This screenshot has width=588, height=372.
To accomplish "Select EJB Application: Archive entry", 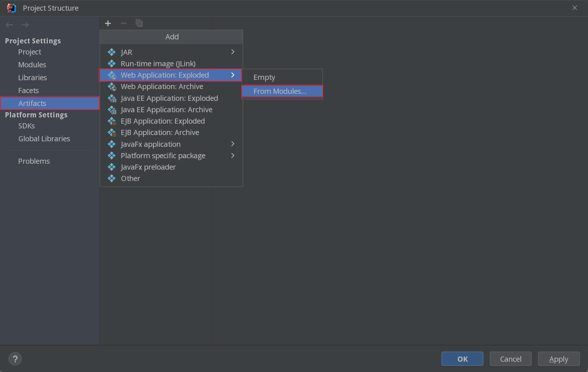I will point(171,132).
